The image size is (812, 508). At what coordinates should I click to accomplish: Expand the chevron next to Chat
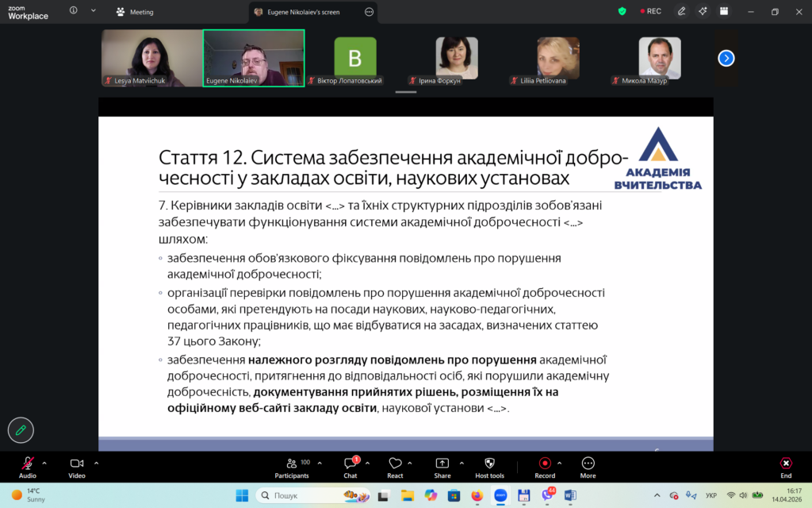tap(366, 463)
